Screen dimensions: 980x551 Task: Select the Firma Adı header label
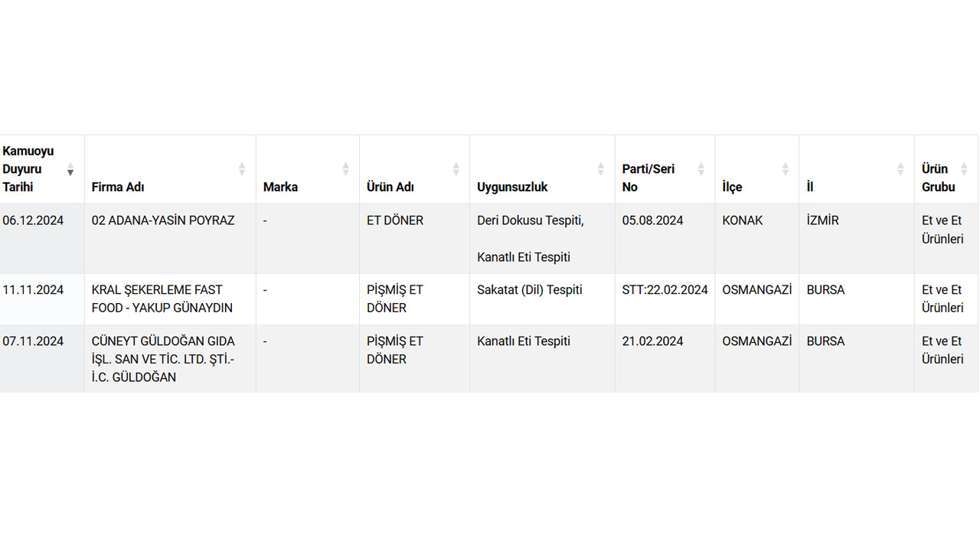118,187
